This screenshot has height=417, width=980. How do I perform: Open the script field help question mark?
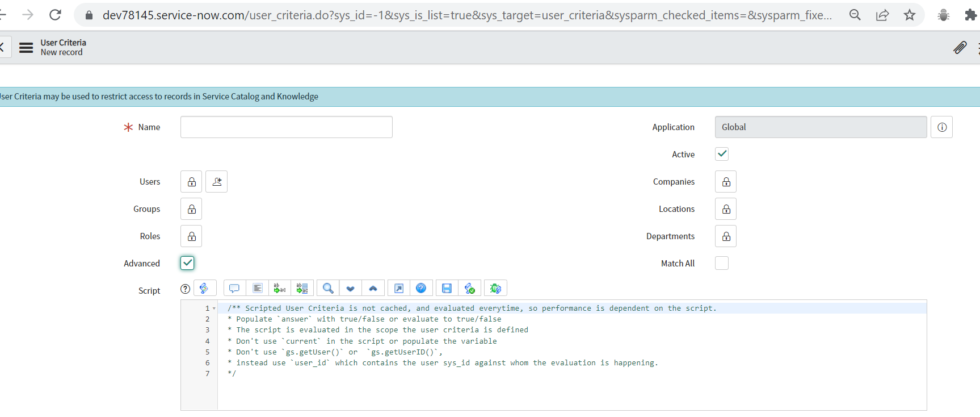[x=185, y=289]
